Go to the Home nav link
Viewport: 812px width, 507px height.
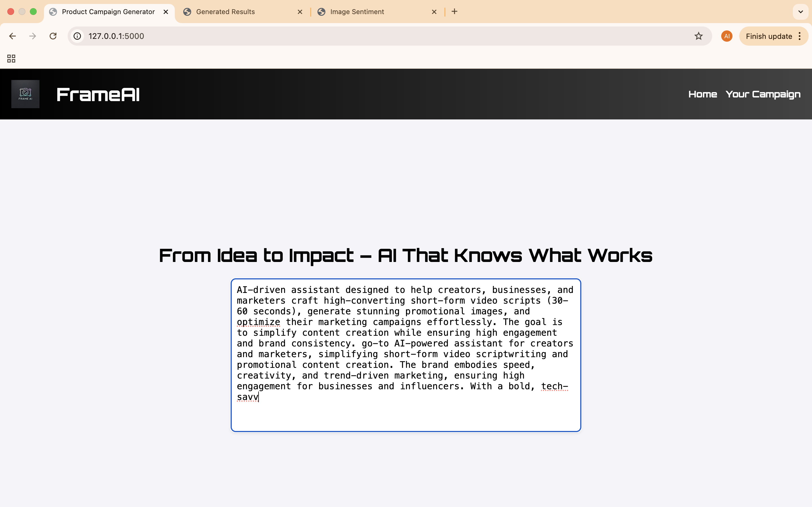[x=702, y=94]
